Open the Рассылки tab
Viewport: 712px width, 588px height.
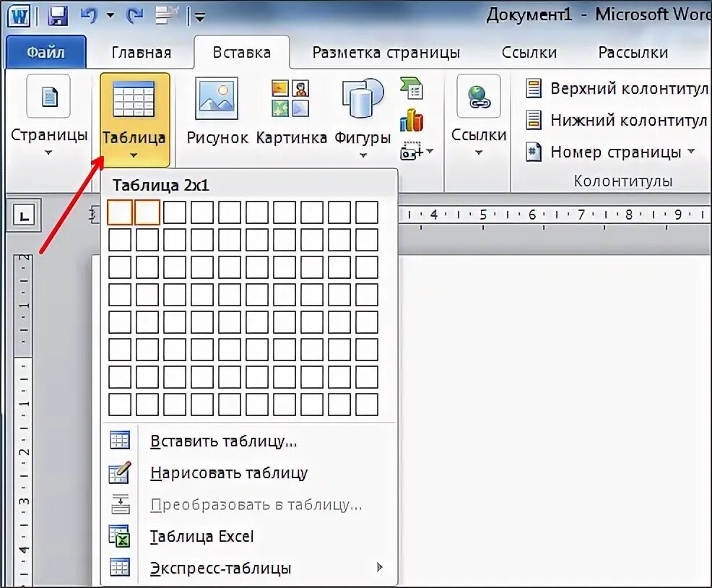click(633, 52)
